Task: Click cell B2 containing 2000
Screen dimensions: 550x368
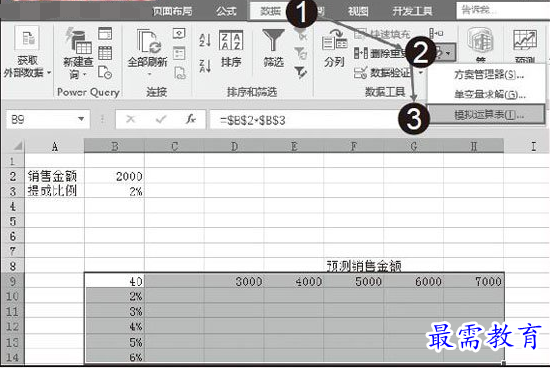Action: [114, 176]
